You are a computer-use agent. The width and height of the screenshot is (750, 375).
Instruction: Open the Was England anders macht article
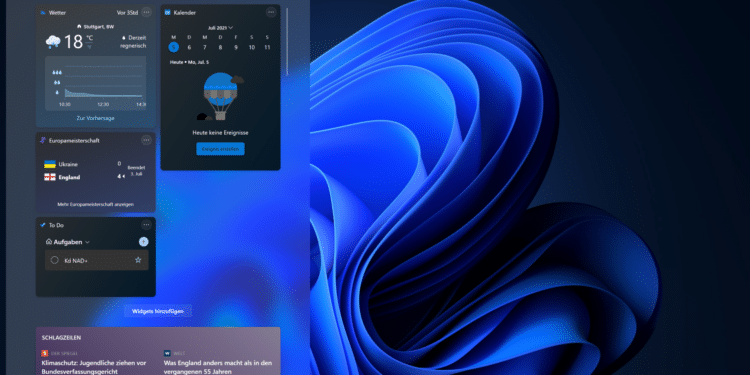pos(218,367)
